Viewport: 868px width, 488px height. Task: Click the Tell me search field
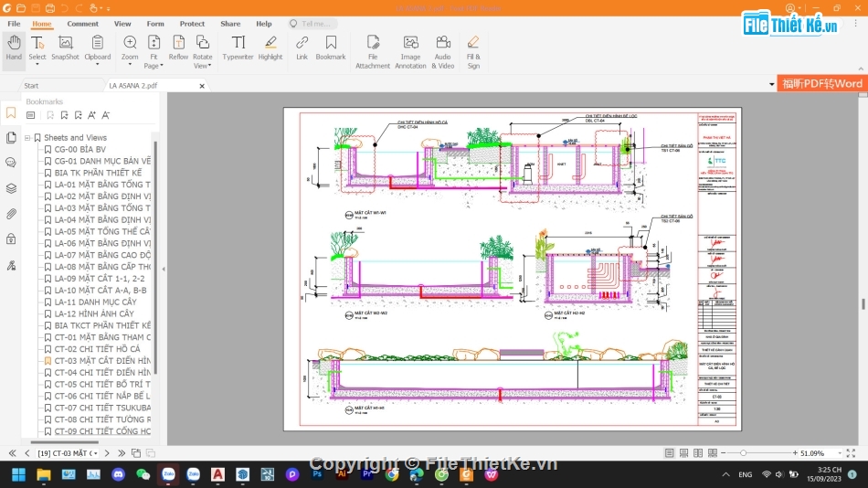(312, 24)
